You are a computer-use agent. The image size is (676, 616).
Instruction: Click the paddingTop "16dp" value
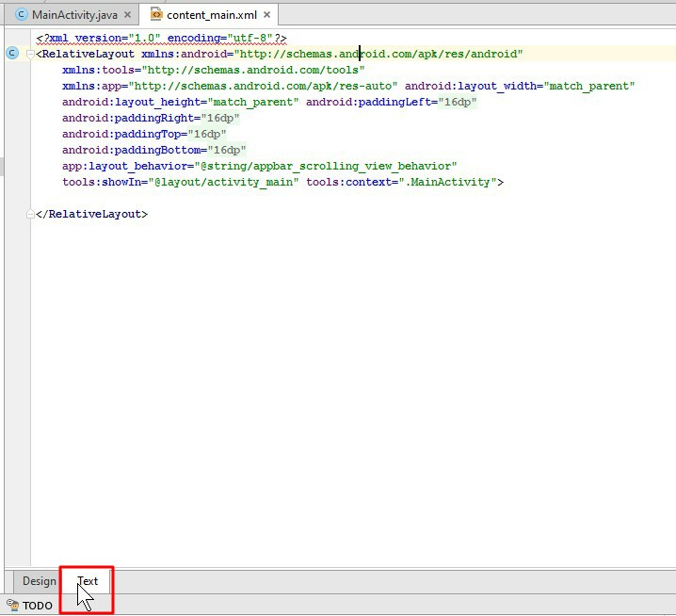pos(207,134)
